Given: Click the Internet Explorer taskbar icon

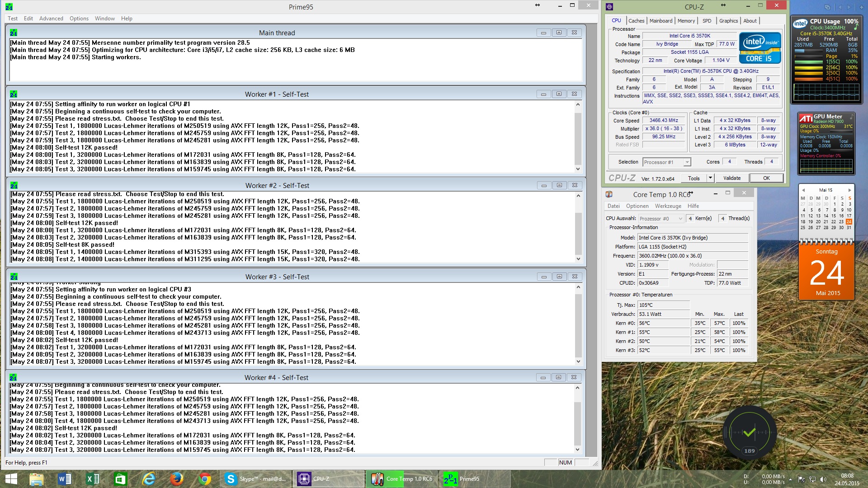Looking at the screenshot, I should [149, 479].
